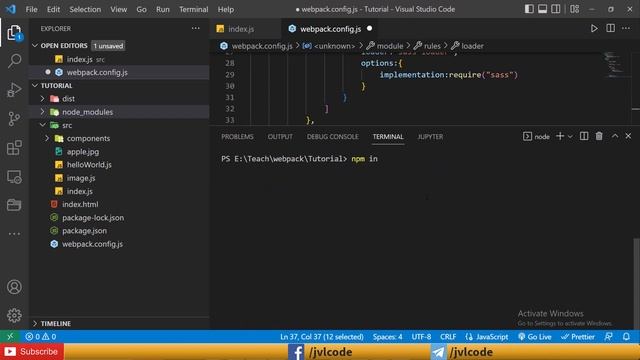The height and width of the screenshot is (360, 640).
Task: Switch to index.js editor tab
Action: tap(241, 29)
